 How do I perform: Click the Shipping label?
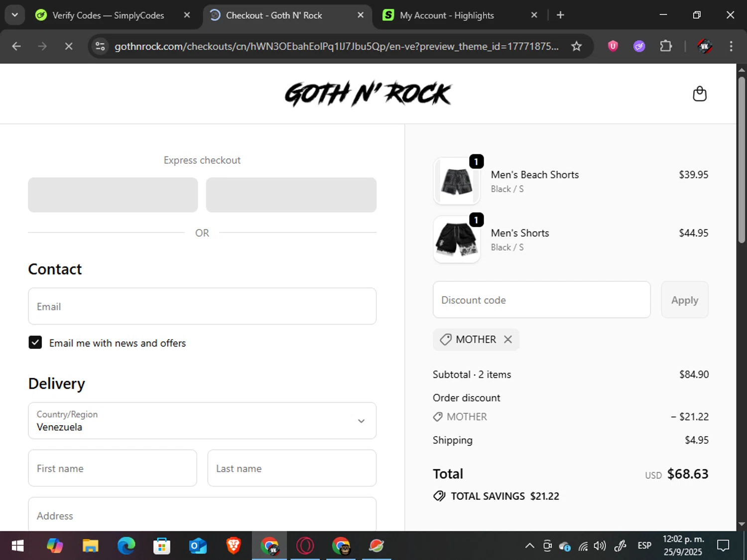coord(453,440)
